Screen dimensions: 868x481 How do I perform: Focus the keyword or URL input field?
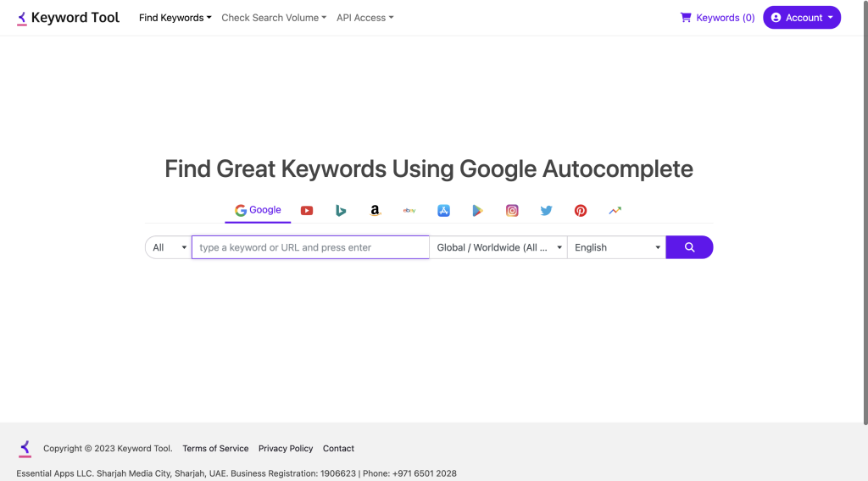coord(310,247)
